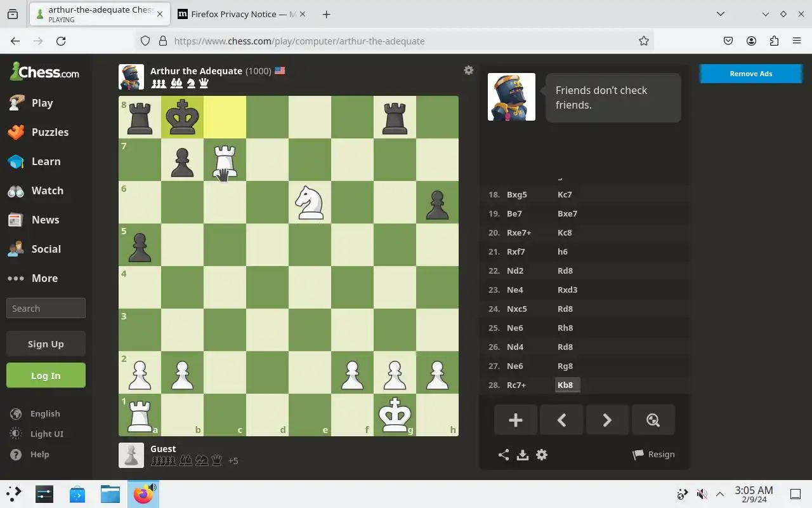Click the Chess.com logo

(x=44, y=72)
